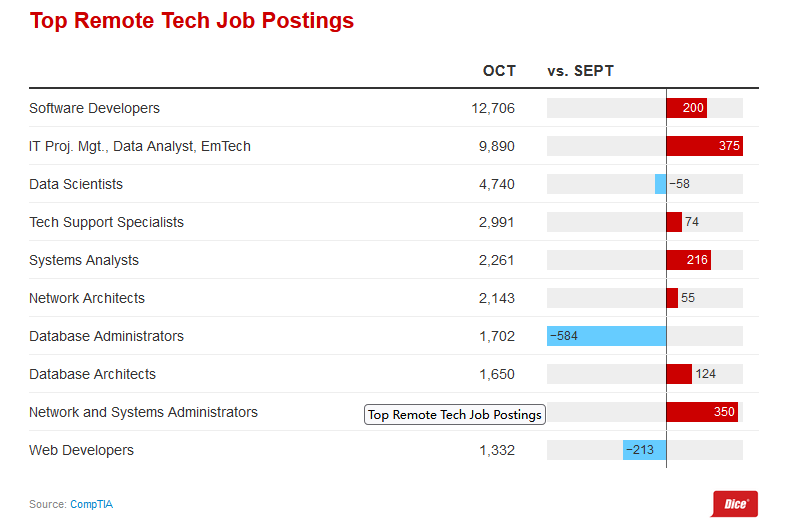Select the Software Developers row label
Image resolution: width=787 pixels, height=532 pixels.
pos(94,108)
